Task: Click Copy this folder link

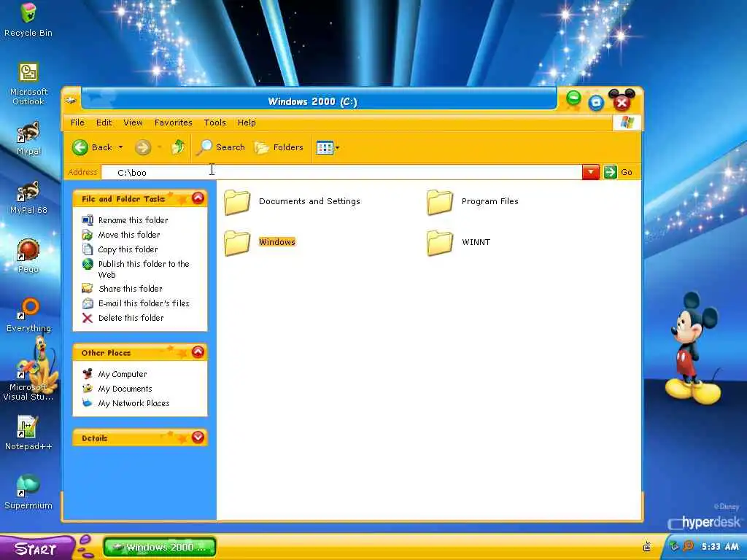Action: (x=128, y=249)
